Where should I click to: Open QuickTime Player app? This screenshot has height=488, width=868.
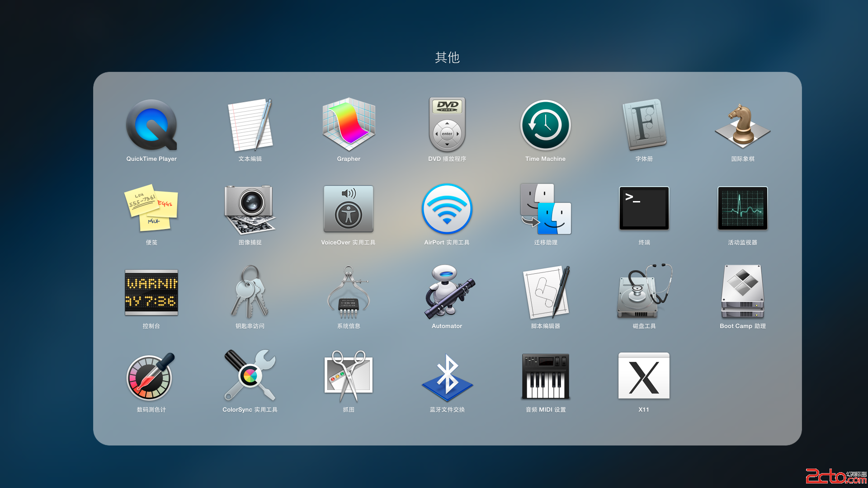pyautogui.click(x=151, y=125)
